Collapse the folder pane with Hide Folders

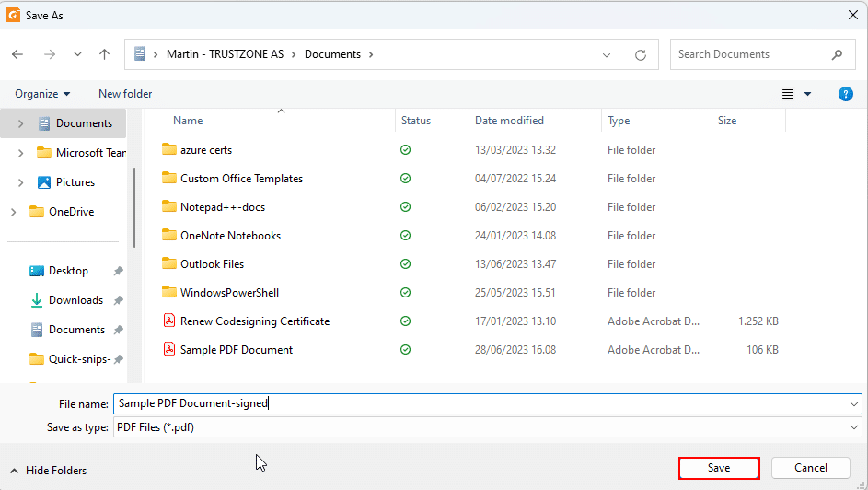(49, 471)
